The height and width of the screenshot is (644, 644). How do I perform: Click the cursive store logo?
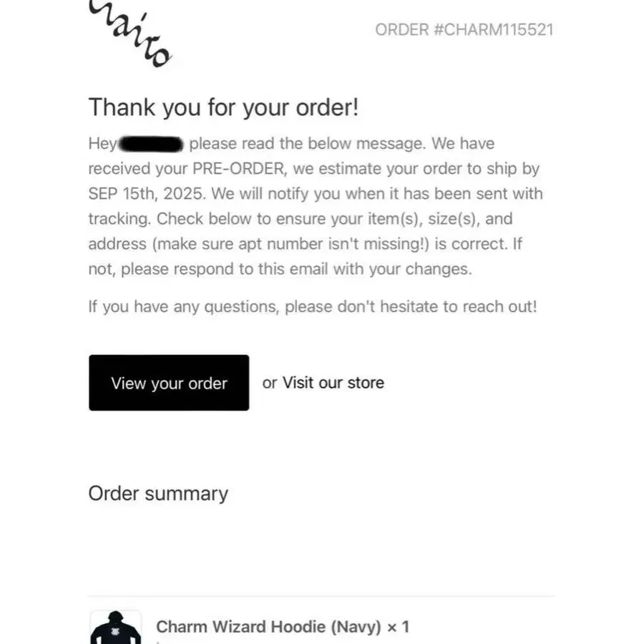click(130, 34)
